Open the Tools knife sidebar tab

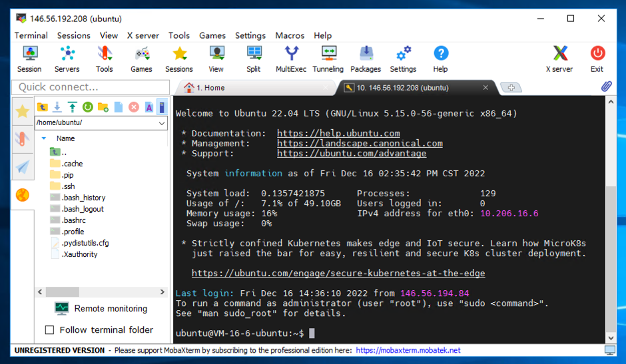(x=23, y=139)
